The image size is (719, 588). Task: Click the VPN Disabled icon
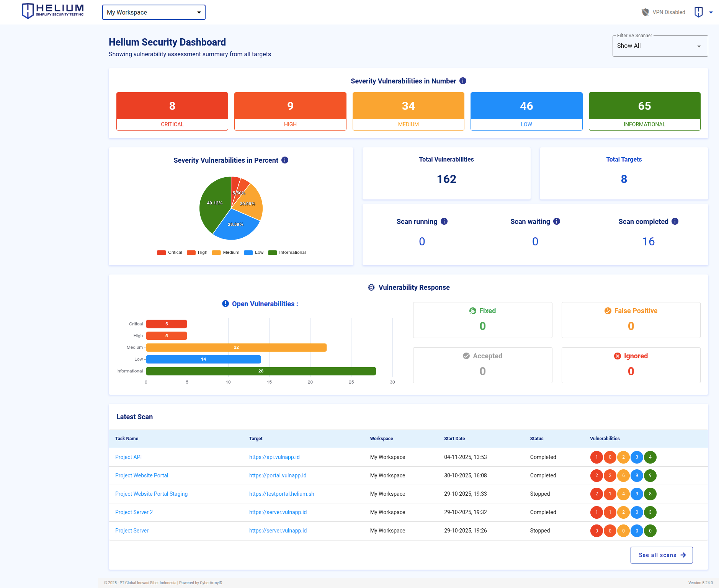644,12
